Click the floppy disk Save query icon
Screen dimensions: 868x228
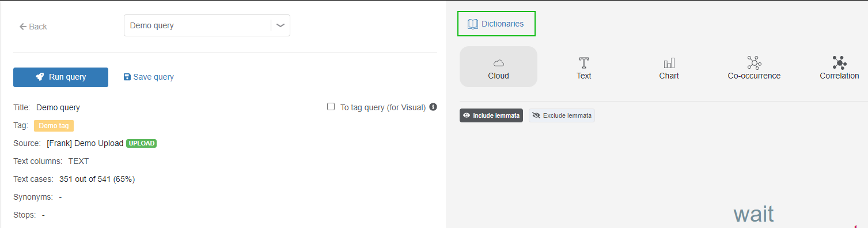tap(127, 77)
